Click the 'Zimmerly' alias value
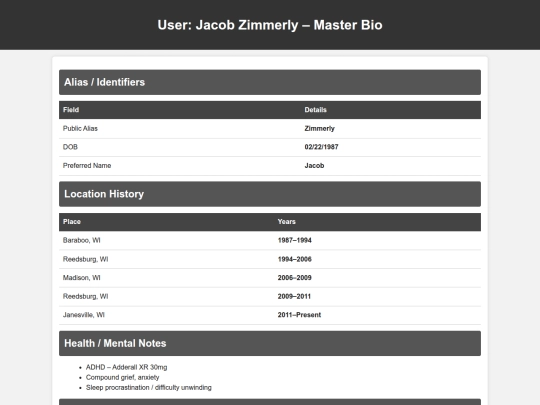 (x=320, y=128)
